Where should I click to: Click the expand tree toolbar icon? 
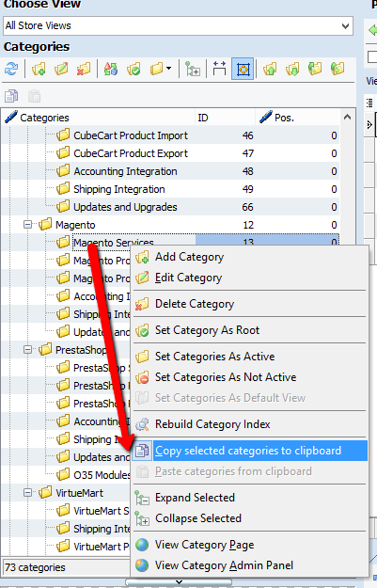pyautogui.click(x=193, y=69)
